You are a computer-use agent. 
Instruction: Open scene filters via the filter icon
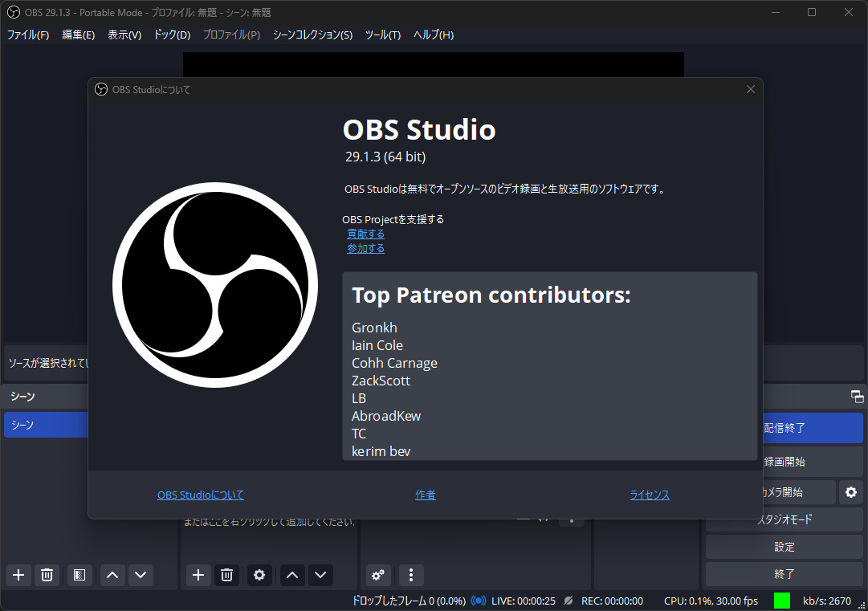click(x=77, y=575)
